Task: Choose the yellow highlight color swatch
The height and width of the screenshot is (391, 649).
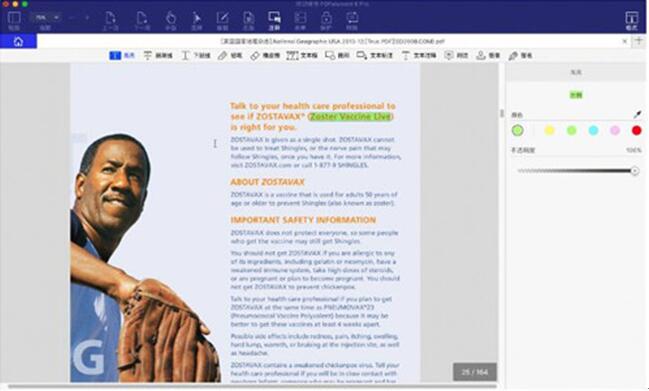Action: pos(549,131)
